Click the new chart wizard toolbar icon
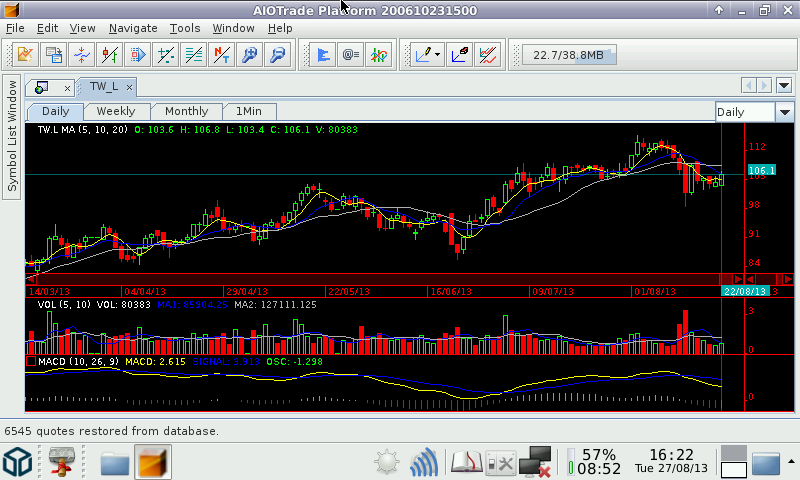 coord(25,54)
